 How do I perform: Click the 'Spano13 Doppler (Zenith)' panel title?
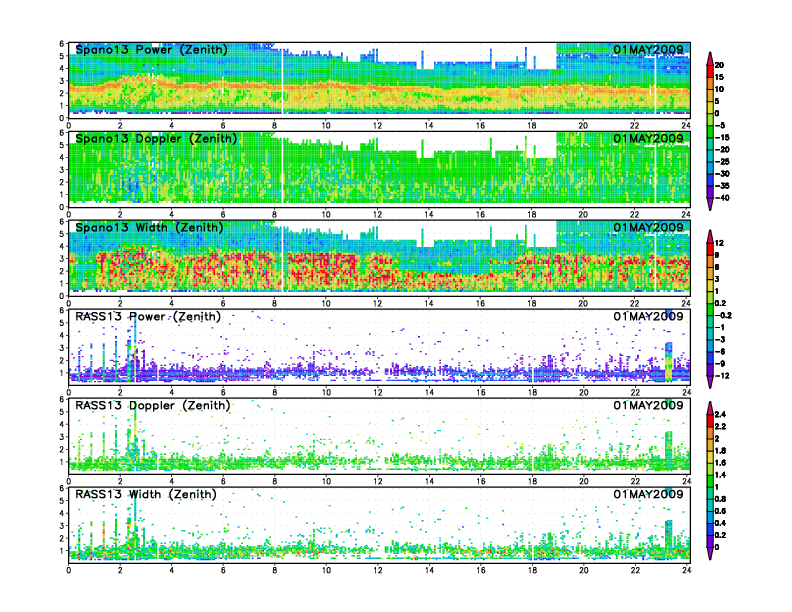(x=156, y=138)
